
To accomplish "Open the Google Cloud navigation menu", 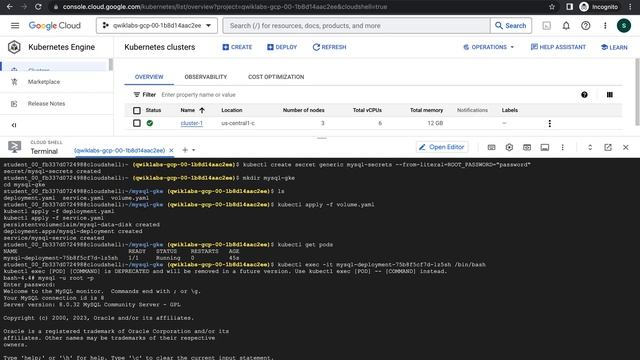I will (15, 25).
